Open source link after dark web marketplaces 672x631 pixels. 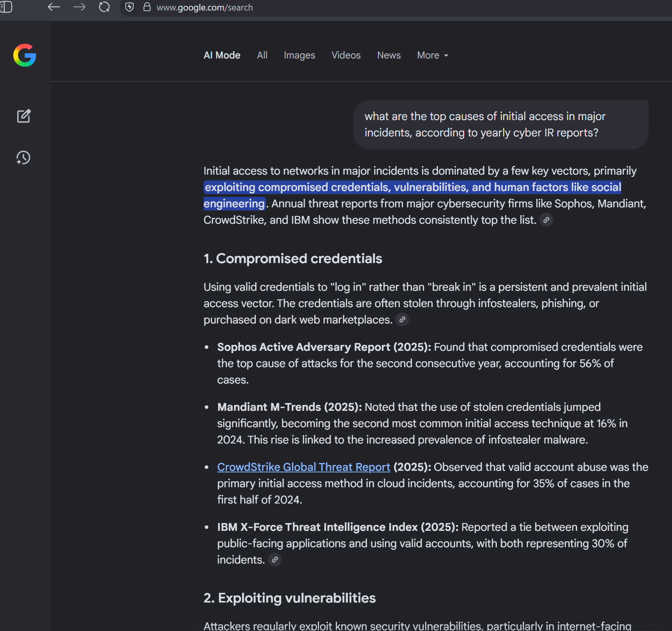pyautogui.click(x=402, y=320)
